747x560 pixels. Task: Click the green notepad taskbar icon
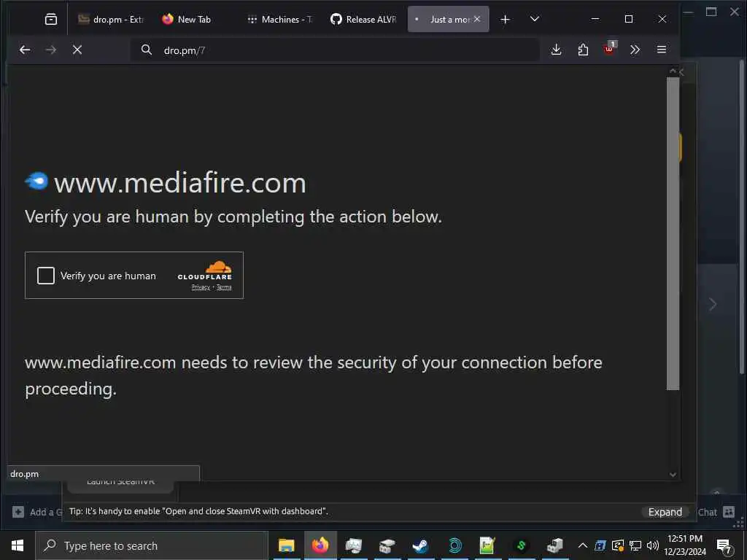(487, 545)
